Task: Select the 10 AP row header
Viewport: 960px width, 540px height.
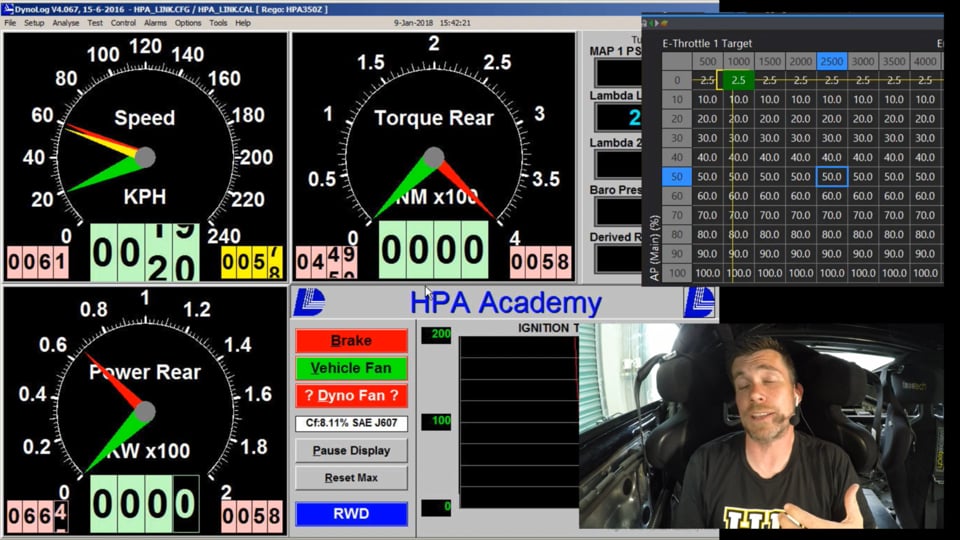Action: [677, 99]
